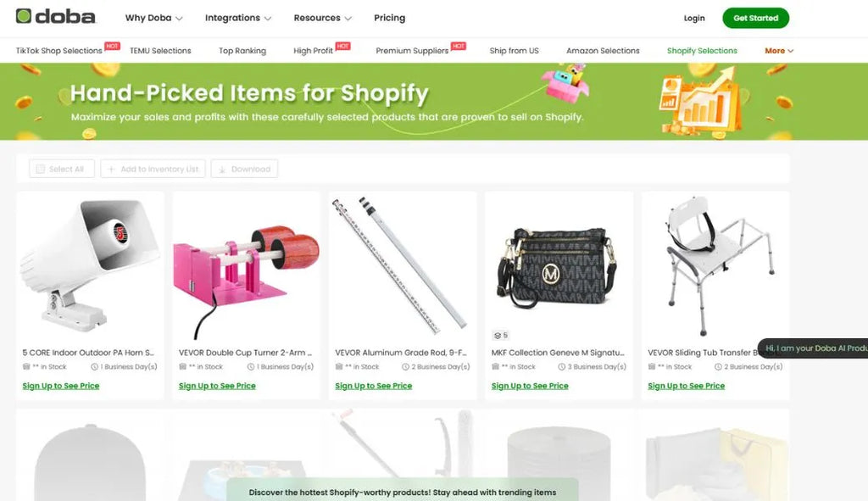Open the Integrations dropdown
The image size is (868, 501).
(x=238, y=18)
